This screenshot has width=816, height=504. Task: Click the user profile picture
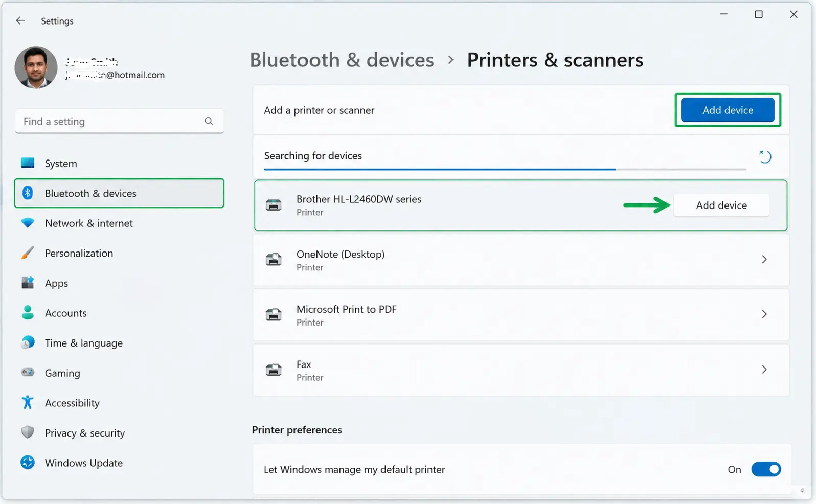coord(36,67)
